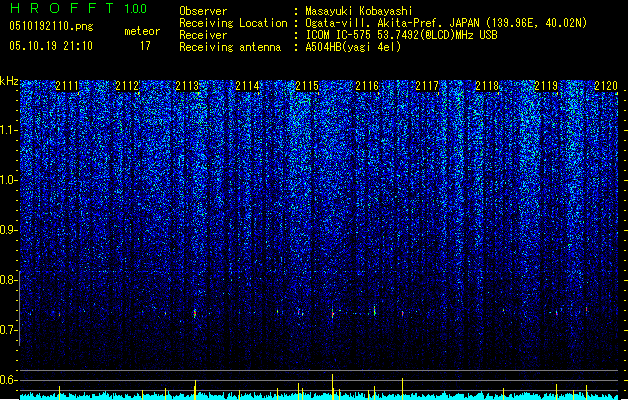Click the 0.9 kHz axis tick label
The width and height of the screenshot is (629, 400).
pyautogui.click(x=9, y=230)
